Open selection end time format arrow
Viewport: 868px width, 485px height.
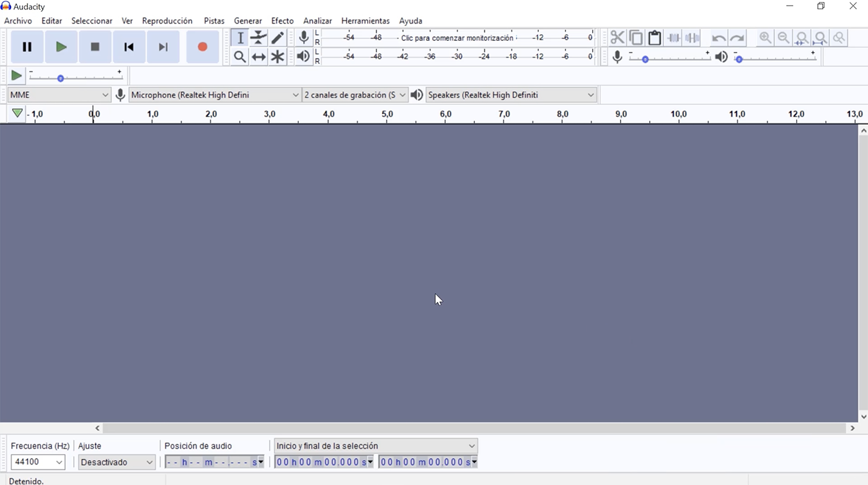474,462
